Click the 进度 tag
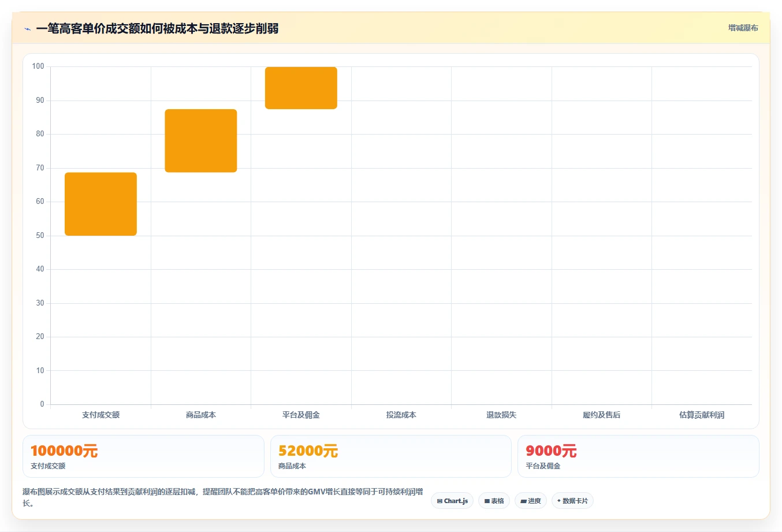782x532 pixels. (531, 501)
